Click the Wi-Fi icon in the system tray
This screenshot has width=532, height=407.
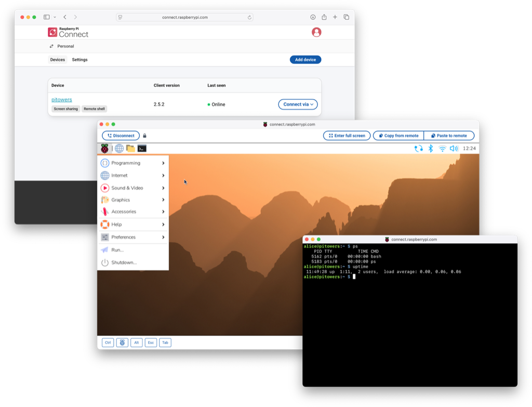tap(442, 148)
